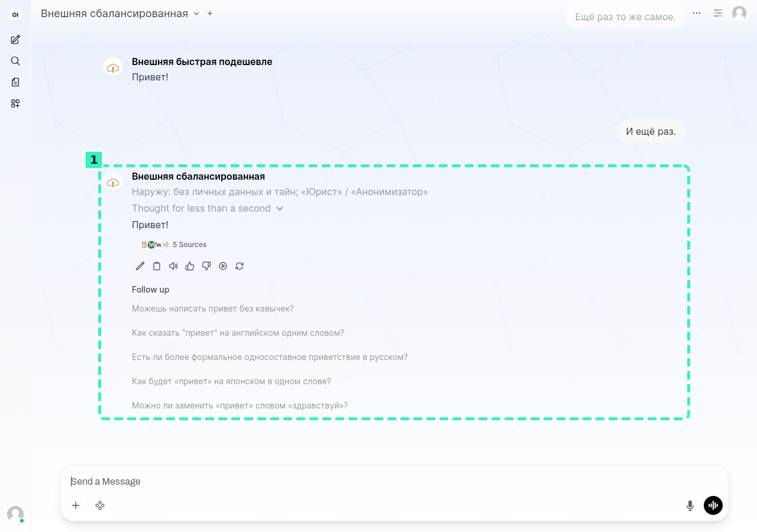Open the integrations tools icon in the input
Image resolution: width=757 pixels, height=532 pixels.
click(x=100, y=505)
